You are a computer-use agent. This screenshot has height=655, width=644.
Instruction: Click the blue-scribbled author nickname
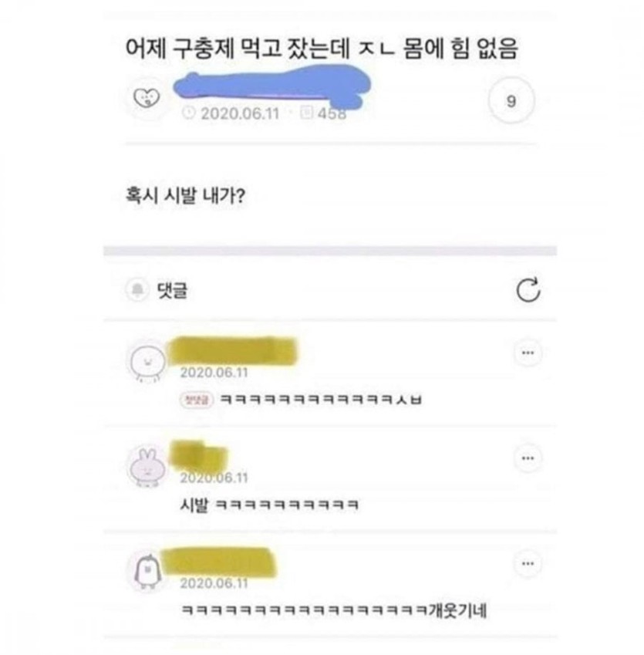(272, 89)
